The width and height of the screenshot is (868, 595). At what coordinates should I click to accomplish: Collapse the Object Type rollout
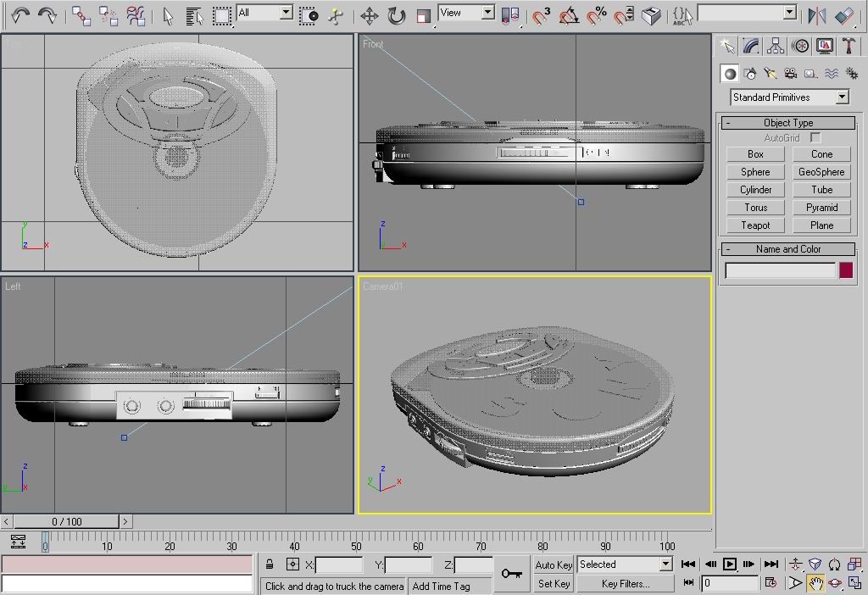click(788, 123)
